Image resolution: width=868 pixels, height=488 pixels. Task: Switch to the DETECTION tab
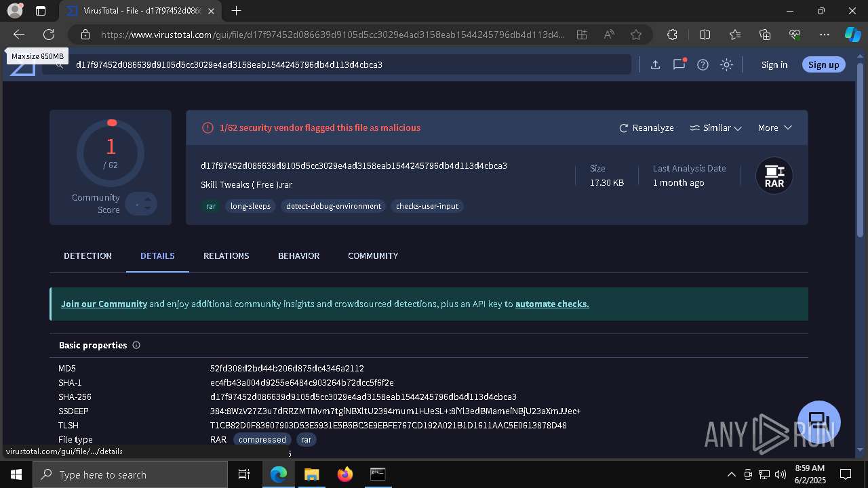click(x=87, y=256)
